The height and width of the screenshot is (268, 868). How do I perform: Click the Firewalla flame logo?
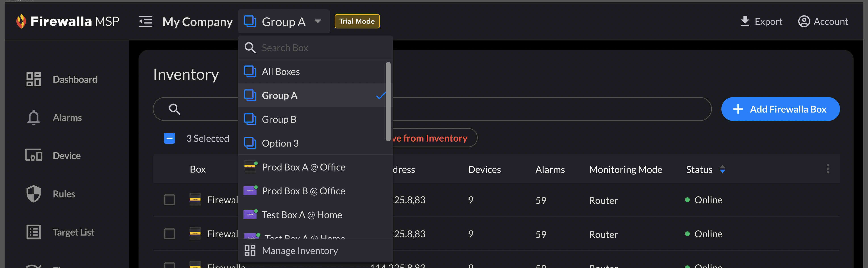click(x=21, y=21)
